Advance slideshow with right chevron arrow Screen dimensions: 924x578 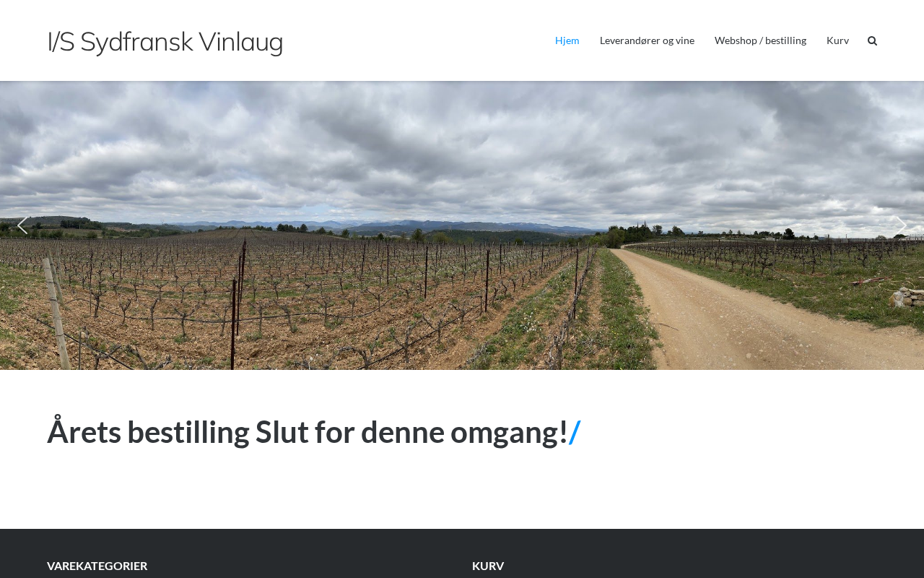tap(901, 225)
